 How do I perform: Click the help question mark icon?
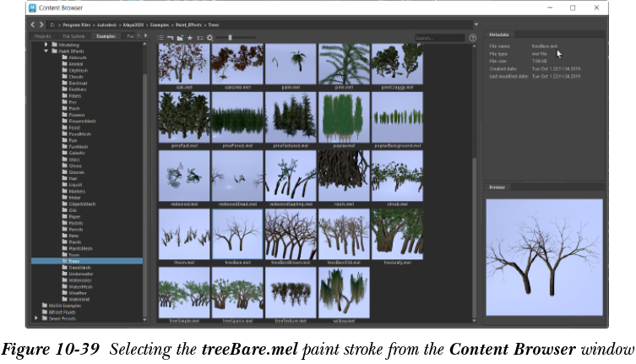(473, 38)
